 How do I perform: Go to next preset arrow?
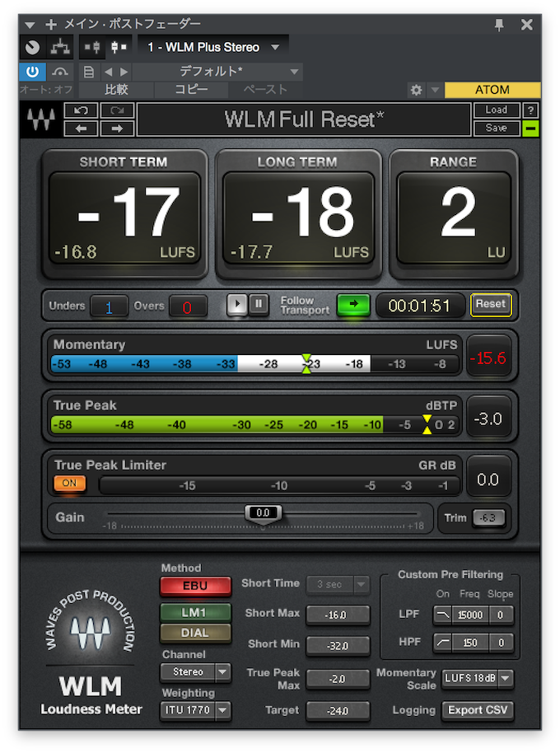click(x=124, y=72)
